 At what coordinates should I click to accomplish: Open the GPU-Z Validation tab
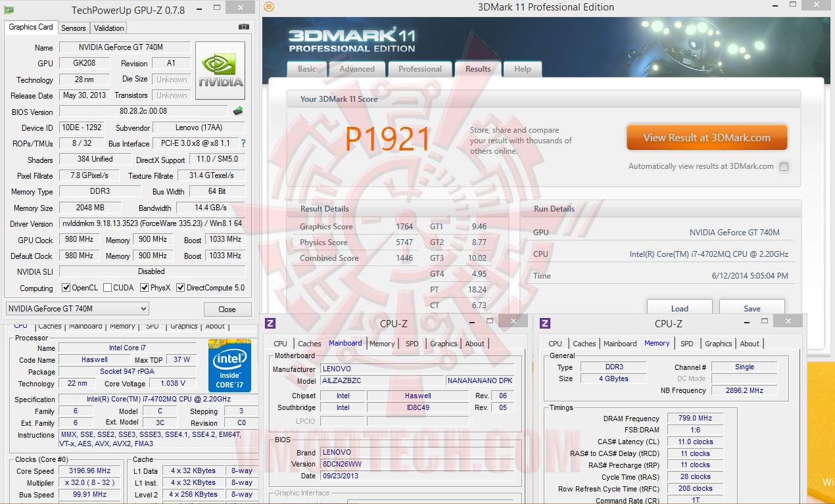(109, 28)
